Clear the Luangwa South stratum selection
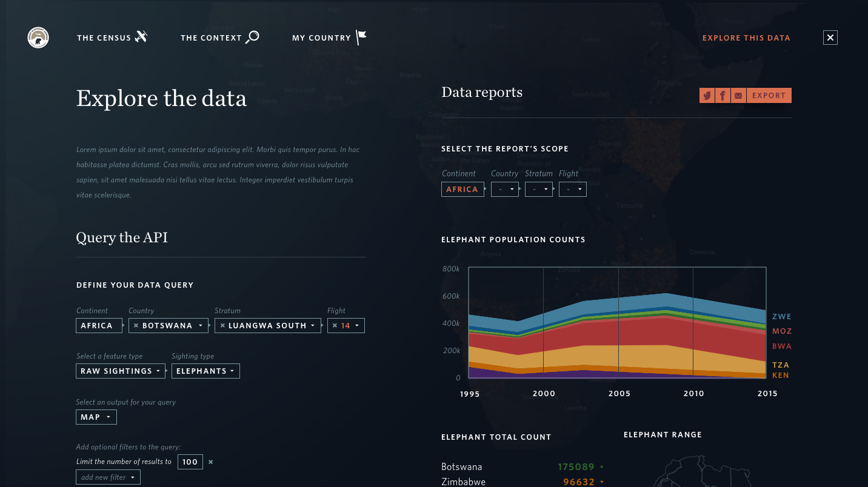Screen dimensions: 868x487 [222, 326]
